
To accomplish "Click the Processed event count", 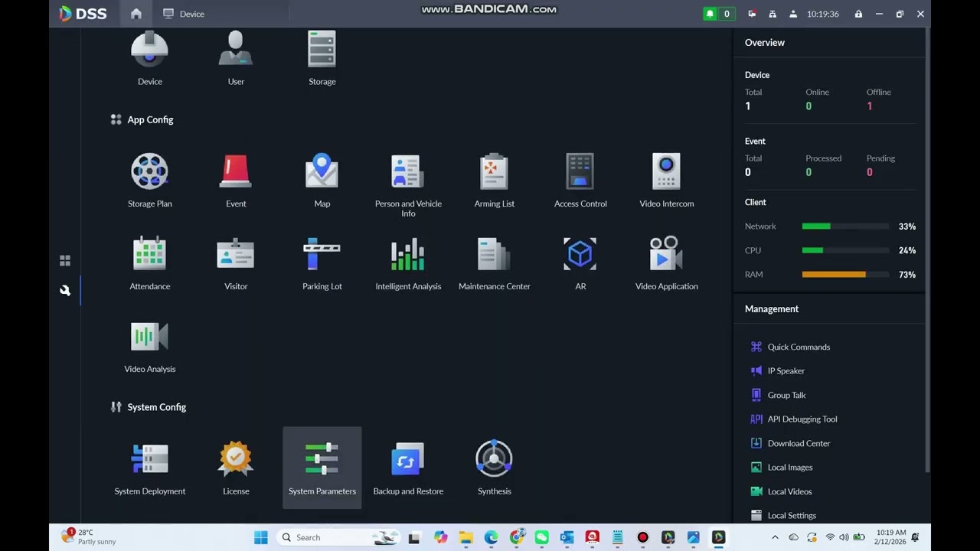I will click(808, 172).
